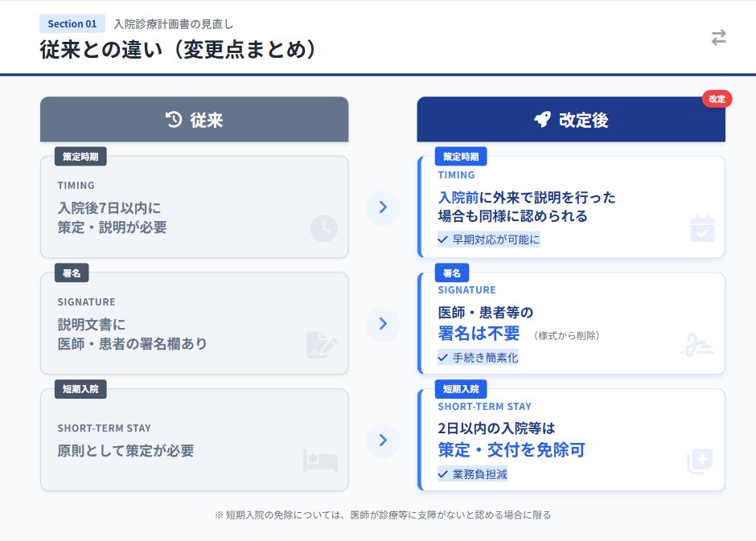Click the calendar icon beside 早期対応が可能に
Image resolution: width=756 pixels, height=541 pixels.
pyautogui.click(x=702, y=229)
